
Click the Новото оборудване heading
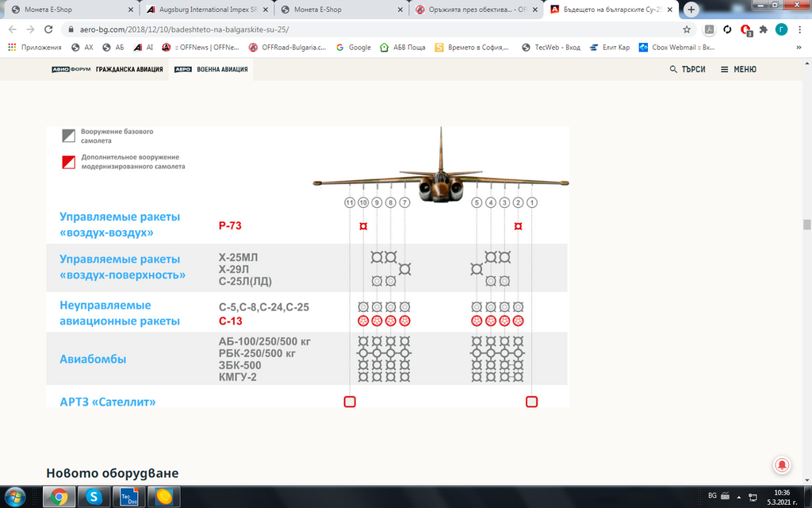coord(113,473)
